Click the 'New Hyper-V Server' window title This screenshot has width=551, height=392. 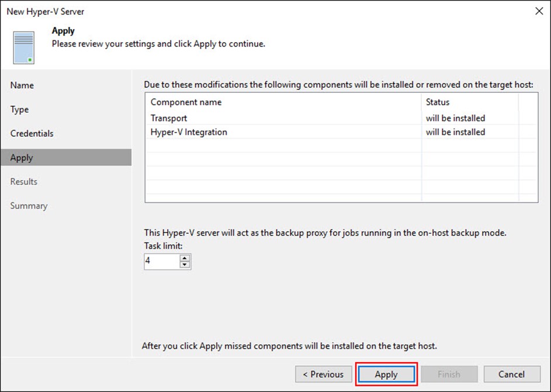pyautogui.click(x=46, y=12)
